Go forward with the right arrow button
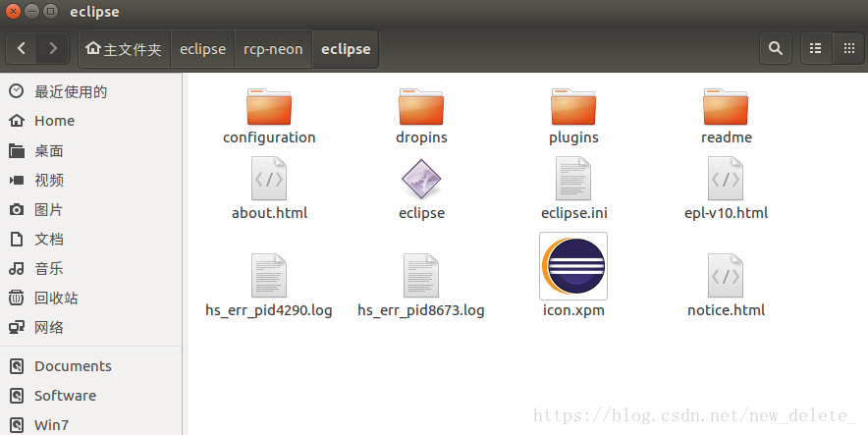868x435 pixels. coord(53,49)
